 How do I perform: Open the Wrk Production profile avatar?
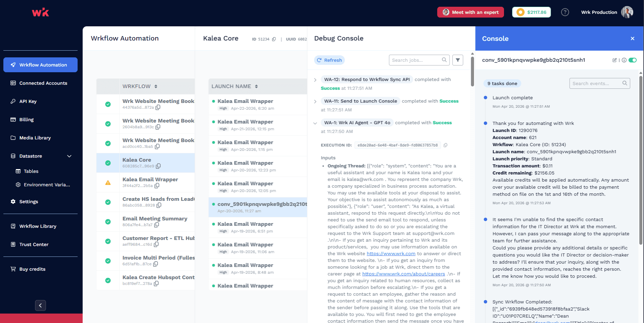click(627, 12)
